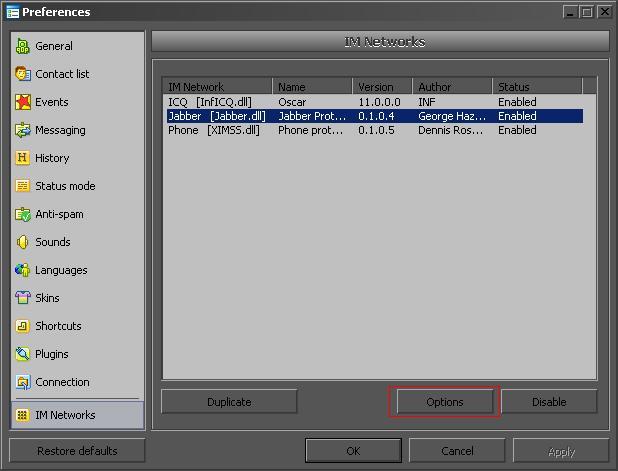
Task: Click the Version column header
Action: coord(382,86)
